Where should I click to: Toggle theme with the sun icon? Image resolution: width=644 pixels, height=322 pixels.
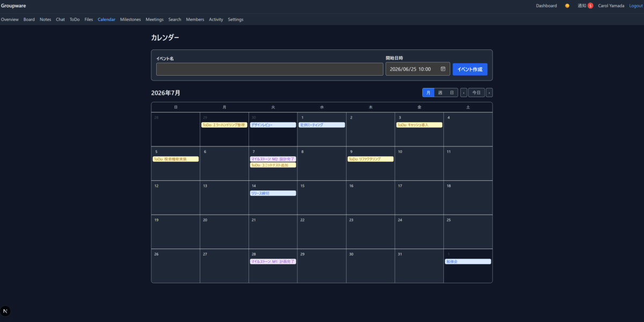coord(567,5)
